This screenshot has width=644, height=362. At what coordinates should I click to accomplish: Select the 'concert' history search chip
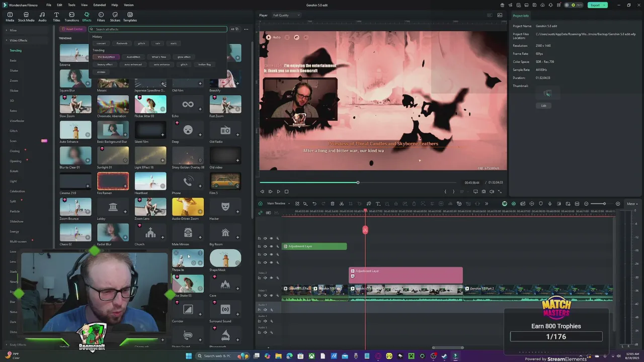[x=101, y=43]
